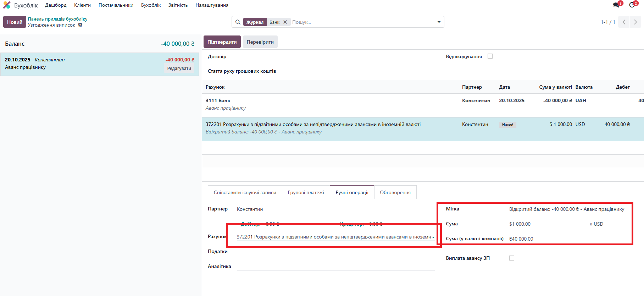644x296 pixels.
Task: Go to the previous record arrow
Action: 624,22
